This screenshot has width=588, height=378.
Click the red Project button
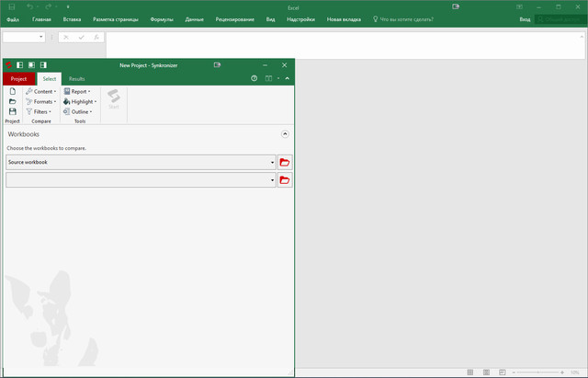click(x=18, y=79)
